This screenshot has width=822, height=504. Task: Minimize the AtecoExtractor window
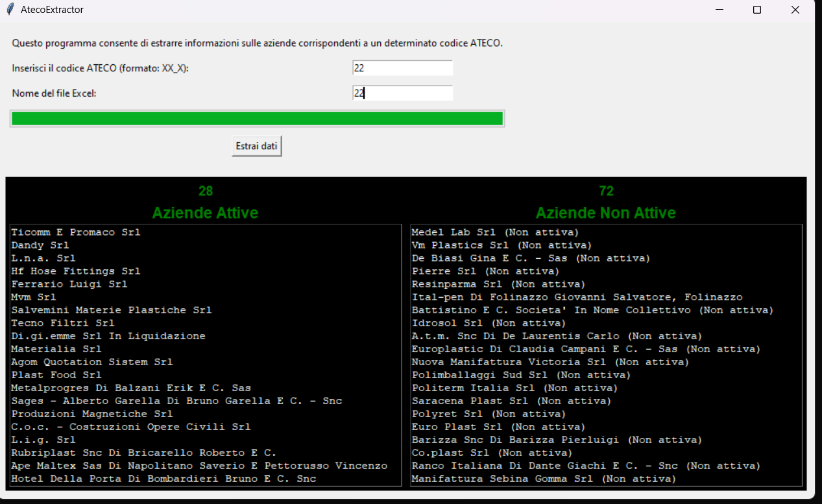[x=719, y=10]
